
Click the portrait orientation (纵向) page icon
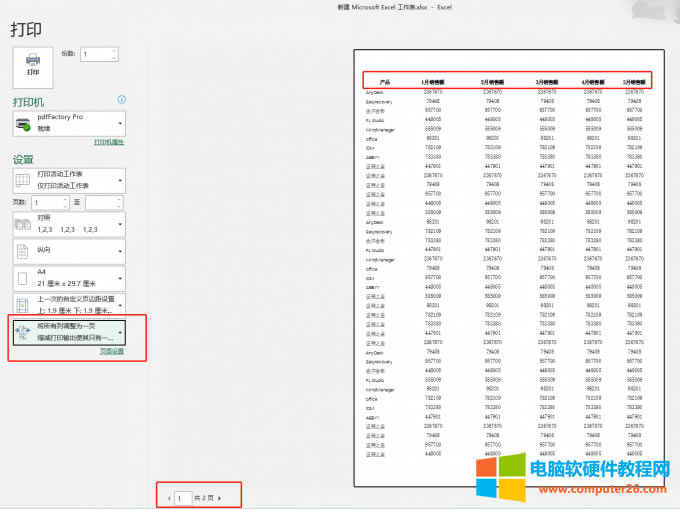pos(24,251)
